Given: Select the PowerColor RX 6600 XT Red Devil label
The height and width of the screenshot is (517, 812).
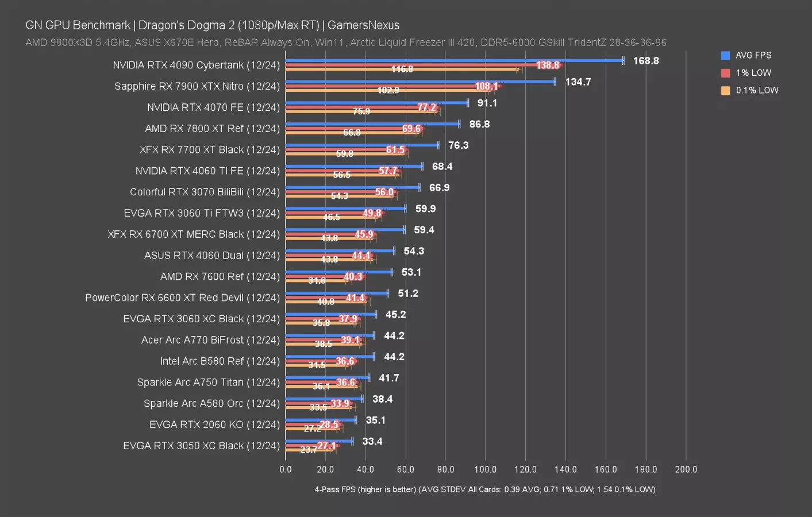Looking at the screenshot, I should (x=182, y=298).
